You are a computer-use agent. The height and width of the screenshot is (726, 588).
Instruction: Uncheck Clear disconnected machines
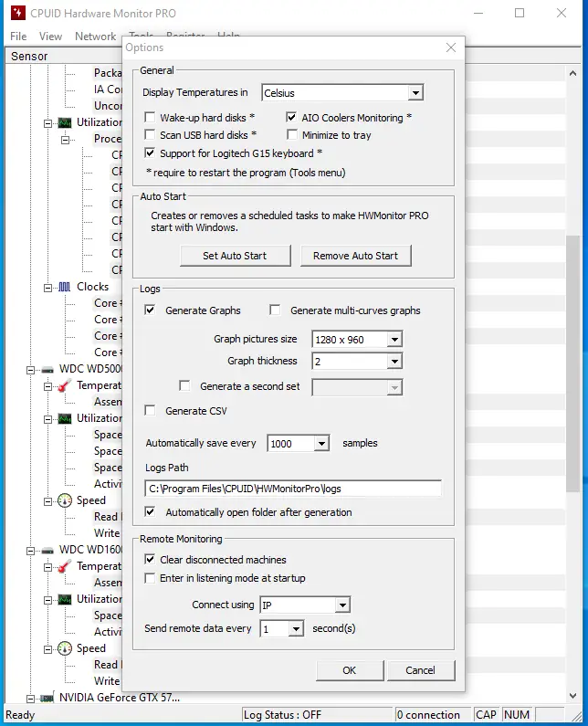[x=150, y=559]
